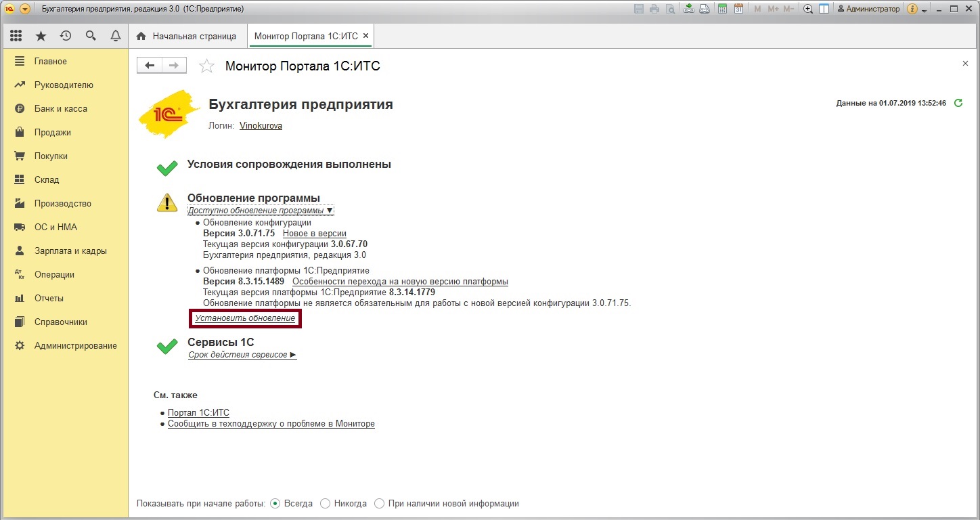
Task: Open Print Preview icon
Action: [670, 9]
